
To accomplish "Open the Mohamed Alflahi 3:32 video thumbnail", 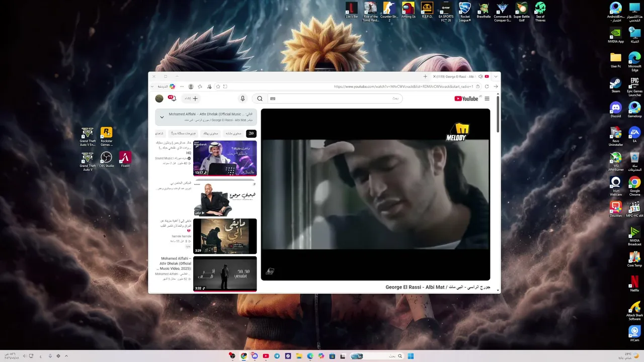I will click(x=225, y=274).
